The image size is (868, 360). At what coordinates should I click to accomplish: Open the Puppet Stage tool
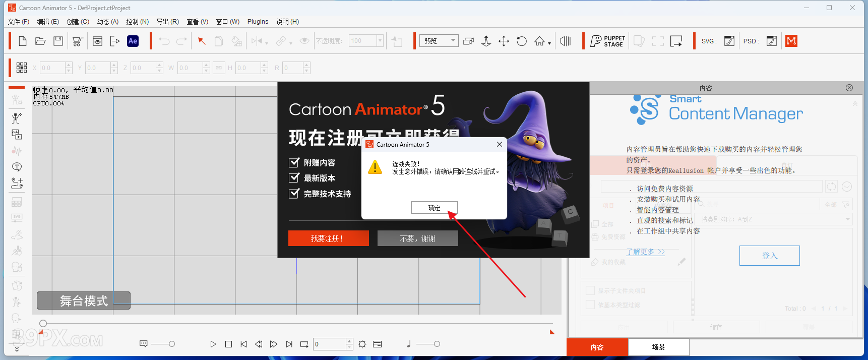(607, 41)
